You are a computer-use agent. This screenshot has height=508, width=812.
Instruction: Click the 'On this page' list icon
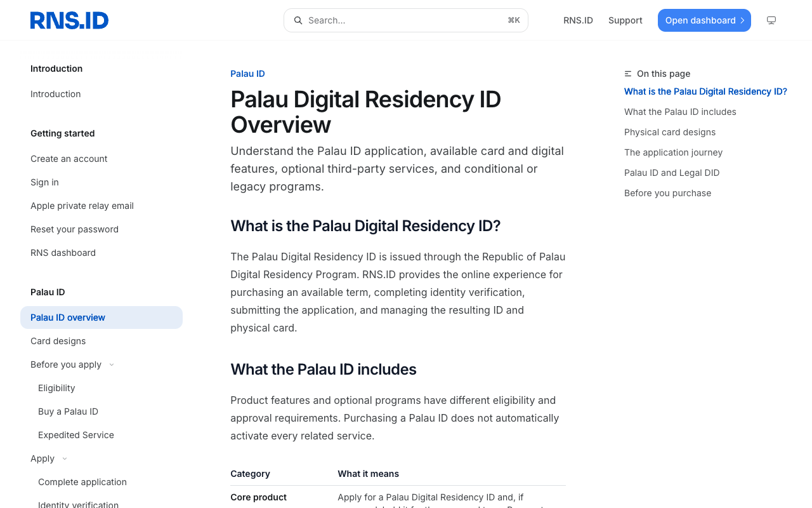tap(628, 74)
